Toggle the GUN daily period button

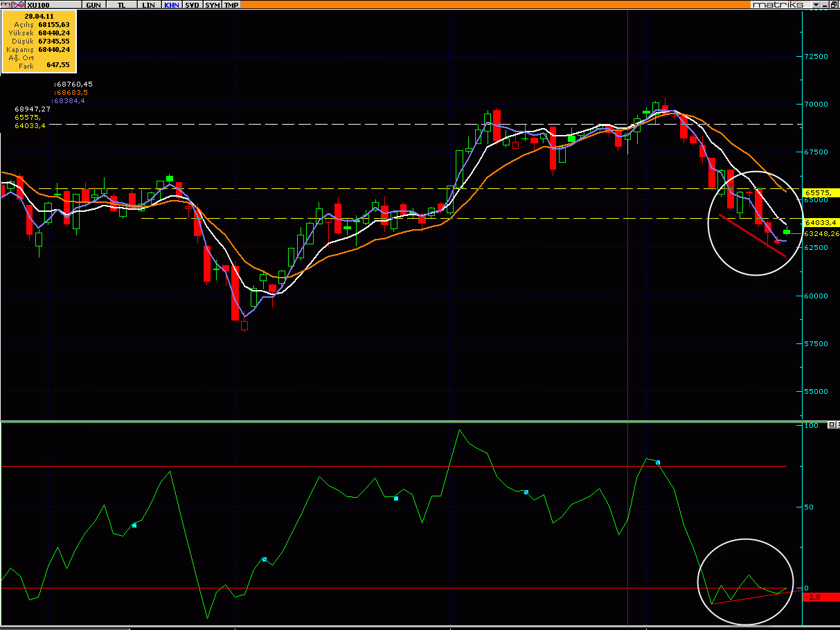[92, 5]
